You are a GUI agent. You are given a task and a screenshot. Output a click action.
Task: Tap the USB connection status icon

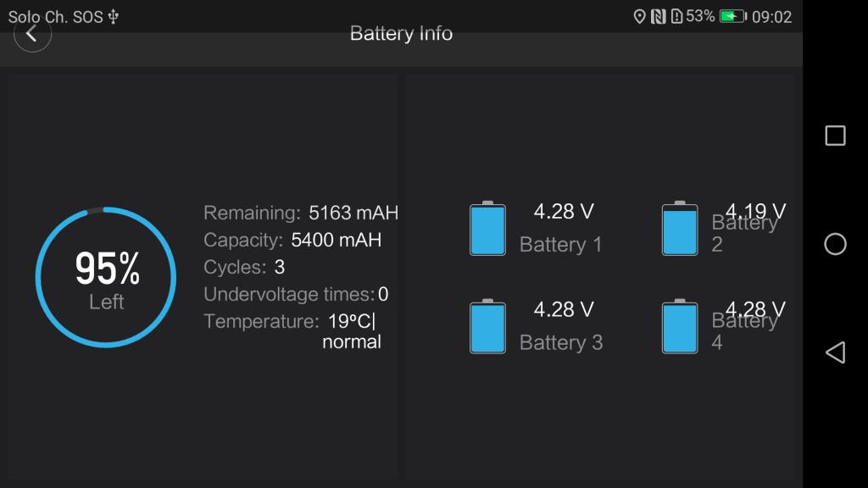(114, 17)
